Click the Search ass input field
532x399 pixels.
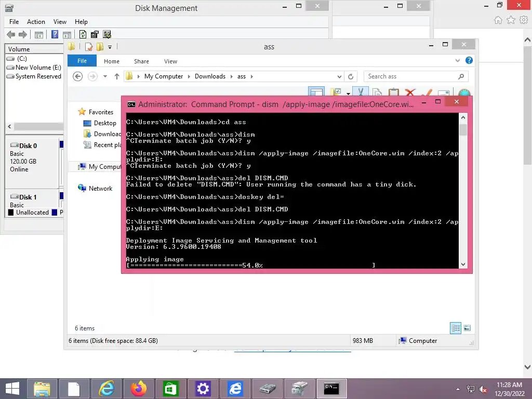[416, 76]
